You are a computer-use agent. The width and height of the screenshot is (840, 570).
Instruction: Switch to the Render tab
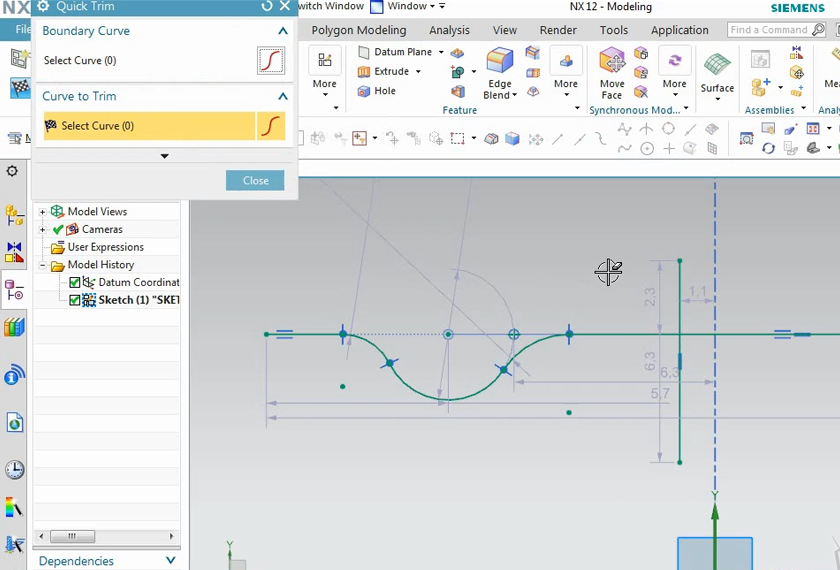558,30
